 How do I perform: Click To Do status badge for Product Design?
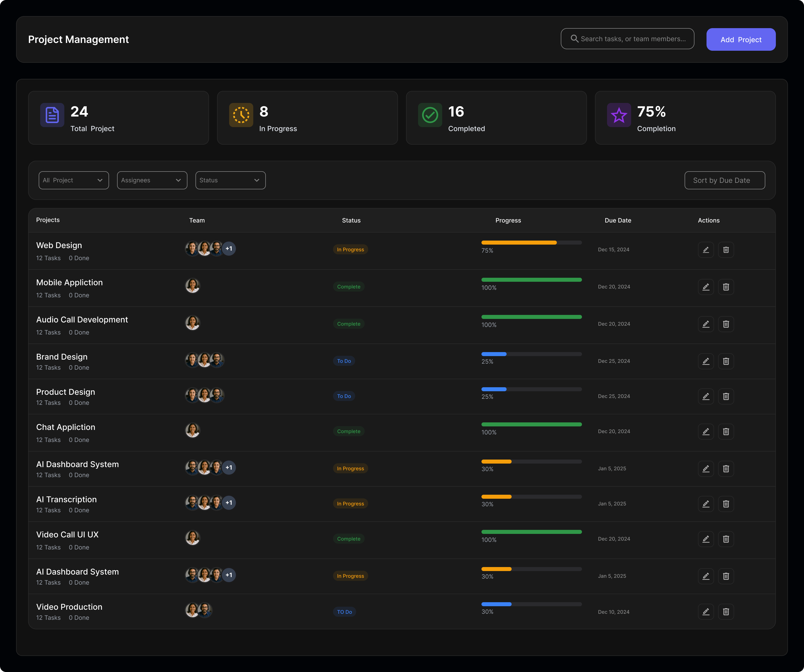pos(344,396)
